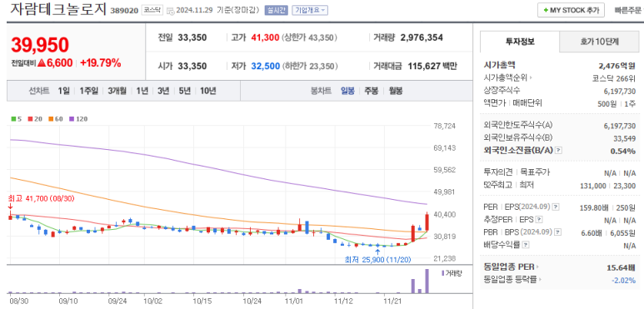
Task: Click the purple 120-day moving average legend
Action: [x=78, y=119]
